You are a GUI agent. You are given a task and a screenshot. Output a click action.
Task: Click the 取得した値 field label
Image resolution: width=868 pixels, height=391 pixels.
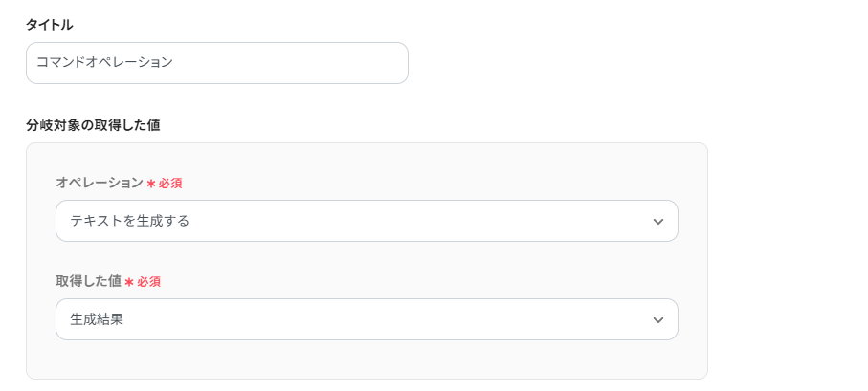pyautogui.click(x=88, y=281)
